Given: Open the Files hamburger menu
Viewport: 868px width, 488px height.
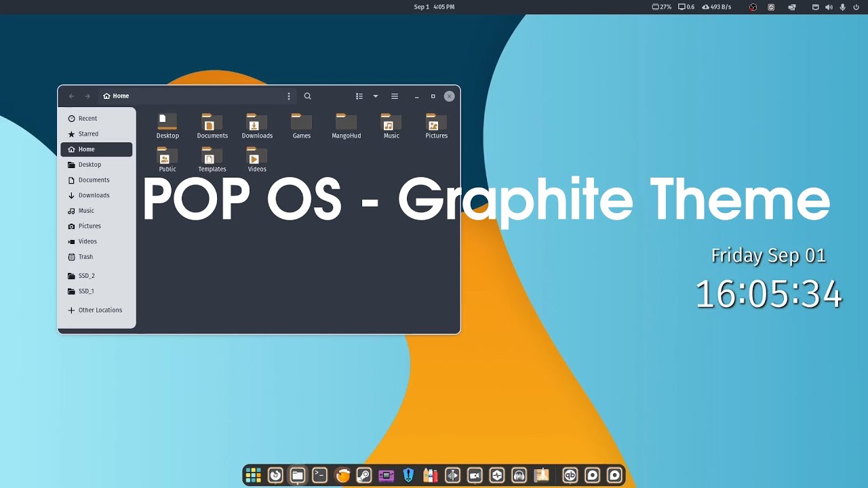Looking at the screenshot, I should [395, 96].
